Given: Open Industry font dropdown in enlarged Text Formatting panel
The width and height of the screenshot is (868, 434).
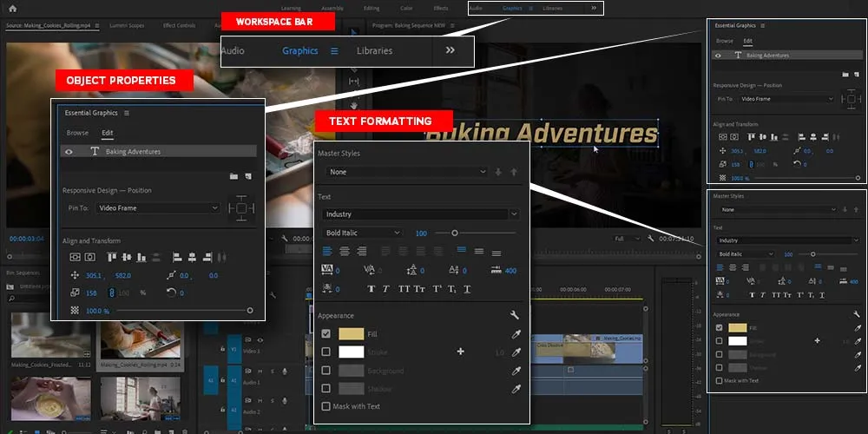Looking at the screenshot, I should [x=420, y=214].
